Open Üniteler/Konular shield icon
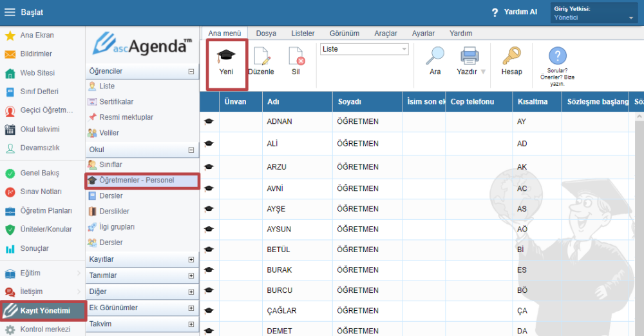The height and width of the screenshot is (336, 644). pyautogui.click(x=10, y=230)
